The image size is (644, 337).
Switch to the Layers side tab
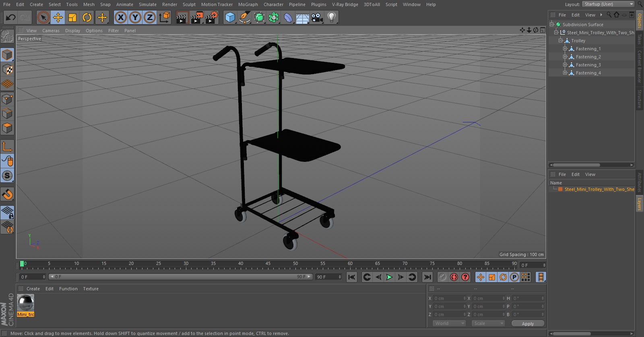point(639,204)
